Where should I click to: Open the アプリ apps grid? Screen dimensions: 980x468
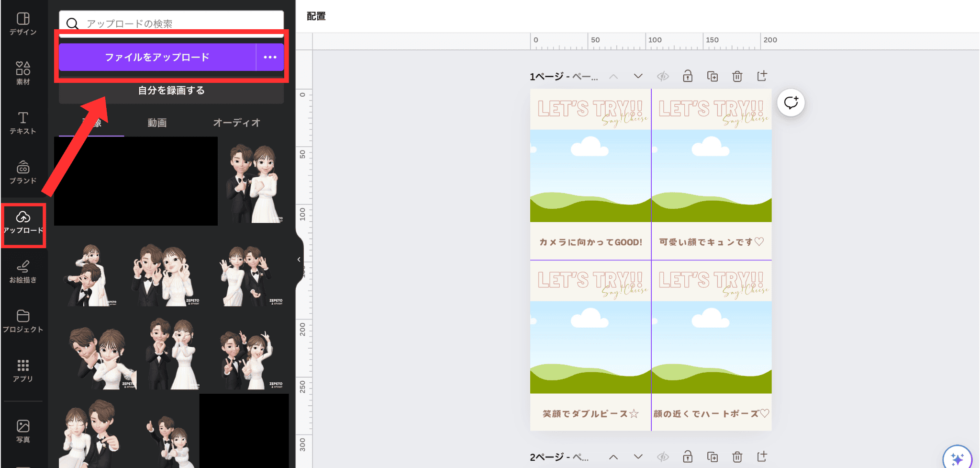click(x=23, y=371)
